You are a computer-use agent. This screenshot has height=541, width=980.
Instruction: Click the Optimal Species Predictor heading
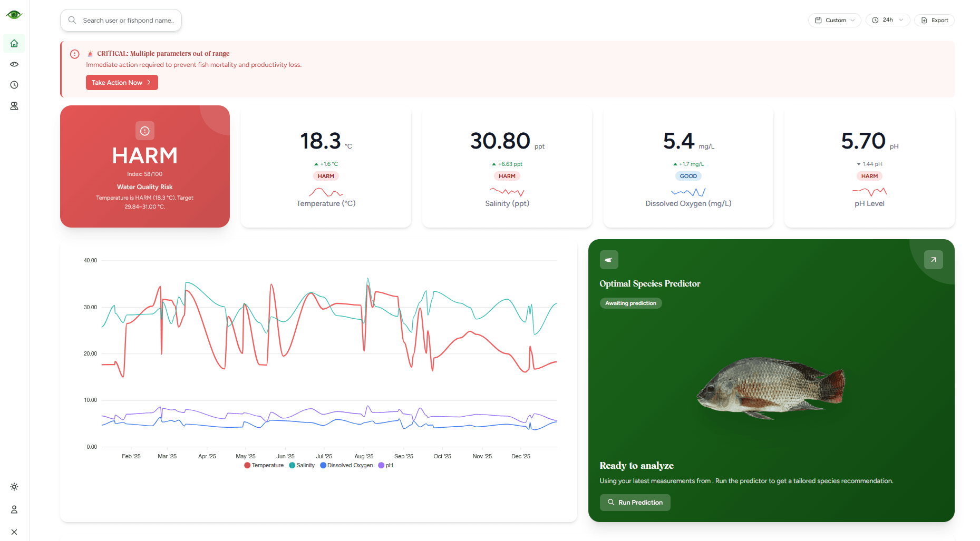click(x=649, y=283)
